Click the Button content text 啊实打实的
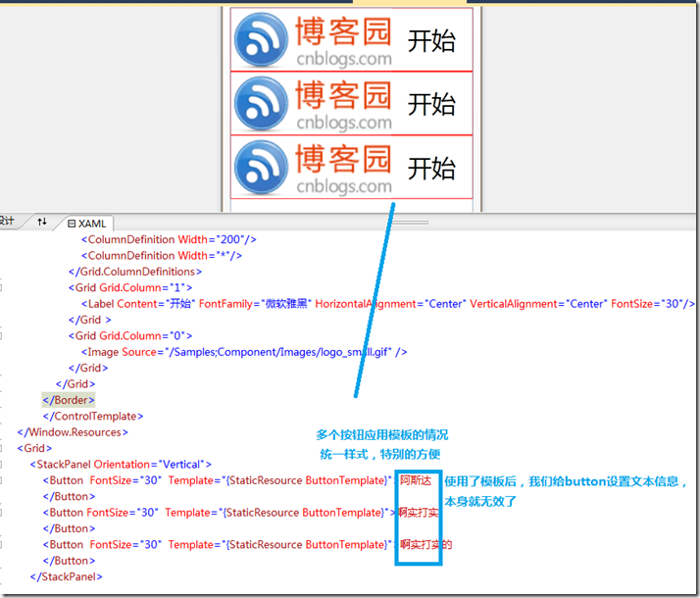 coord(425,545)
